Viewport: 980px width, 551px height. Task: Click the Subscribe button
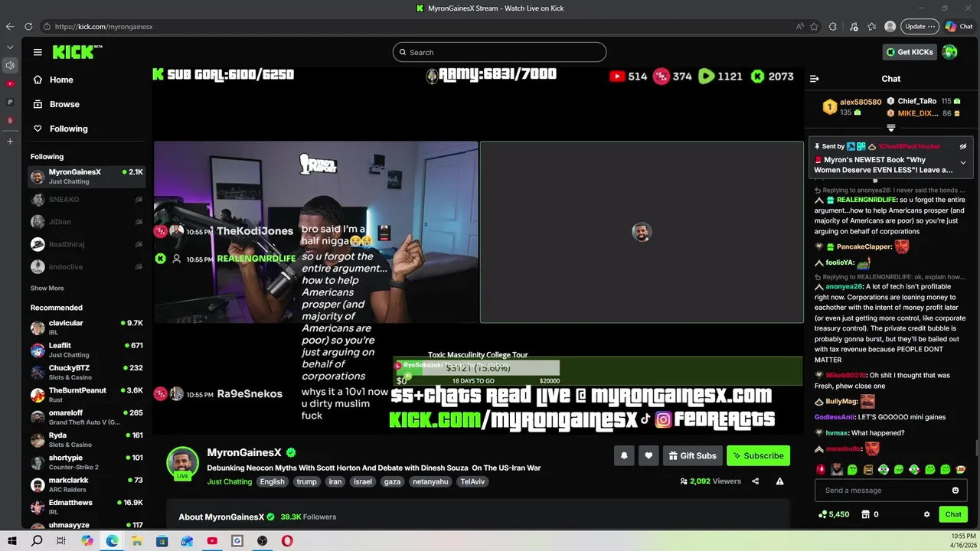pos(758,455)
